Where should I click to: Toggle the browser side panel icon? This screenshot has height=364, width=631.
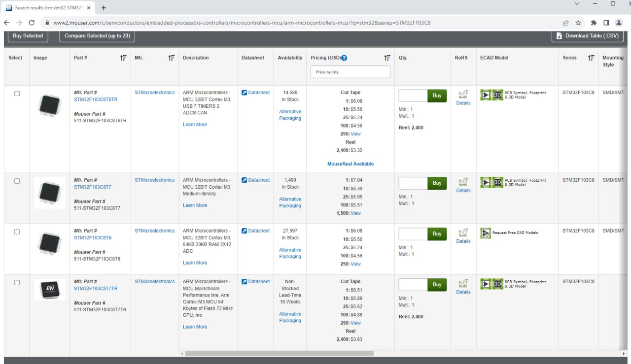[606, 23]
